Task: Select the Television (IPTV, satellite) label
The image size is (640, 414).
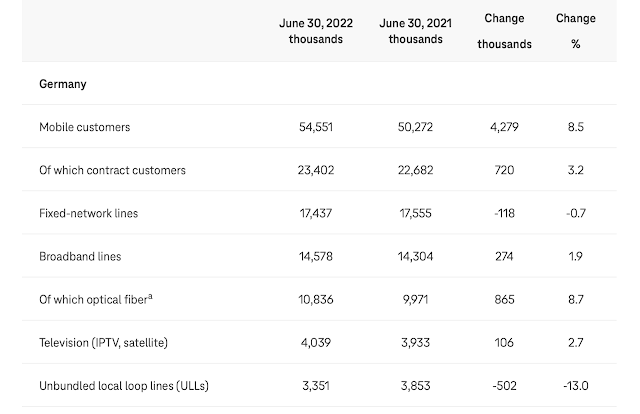Action: (103, 343)
